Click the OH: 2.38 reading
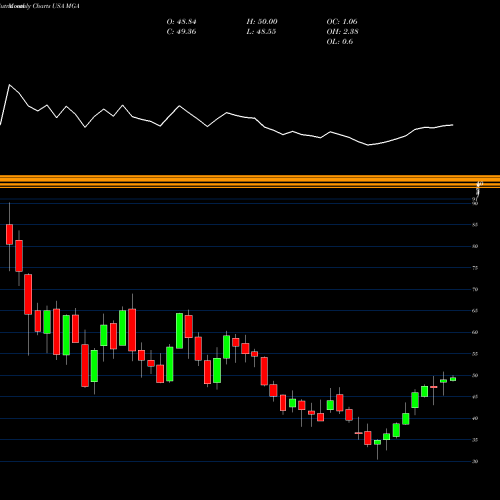This screenshot has width=500, height=500. pos(342,32)
